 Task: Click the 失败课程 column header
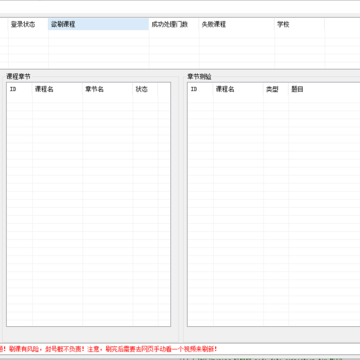pyautogui.click(x=237, y=24)
